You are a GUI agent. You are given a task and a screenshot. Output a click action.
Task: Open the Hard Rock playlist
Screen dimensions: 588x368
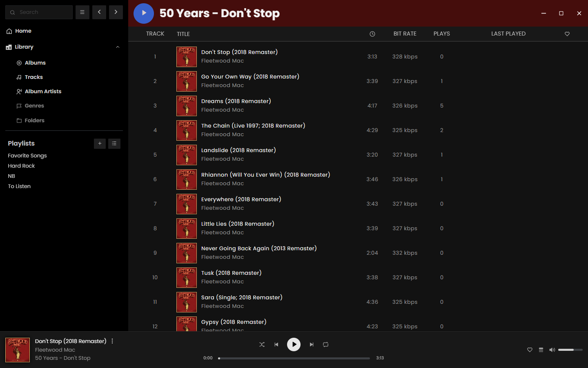tap(21, 166)
